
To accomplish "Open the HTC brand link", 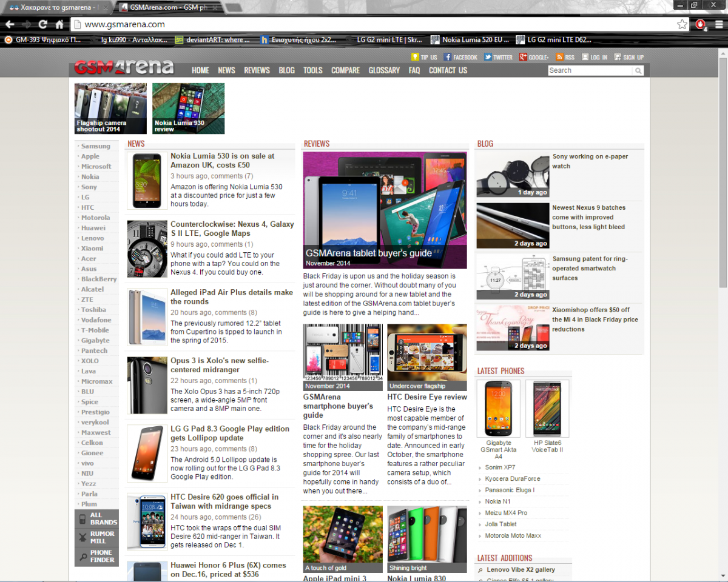I will 88,207.
